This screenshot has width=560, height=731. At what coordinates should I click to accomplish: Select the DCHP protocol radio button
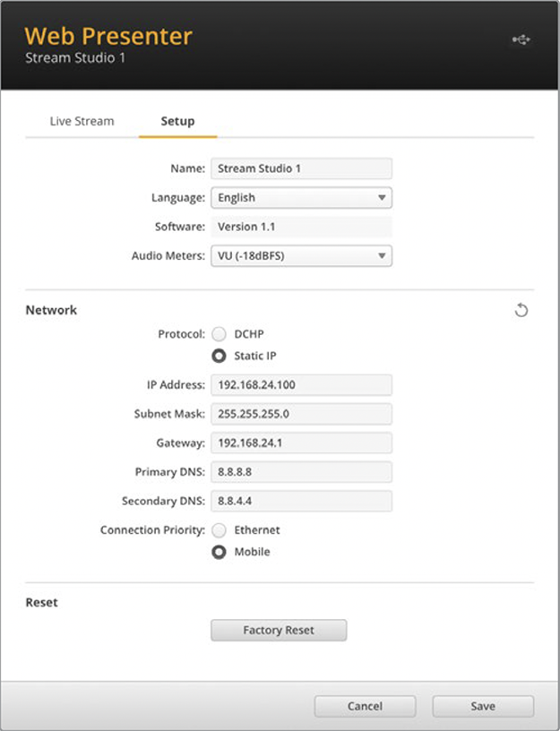(x=219, y=334)
